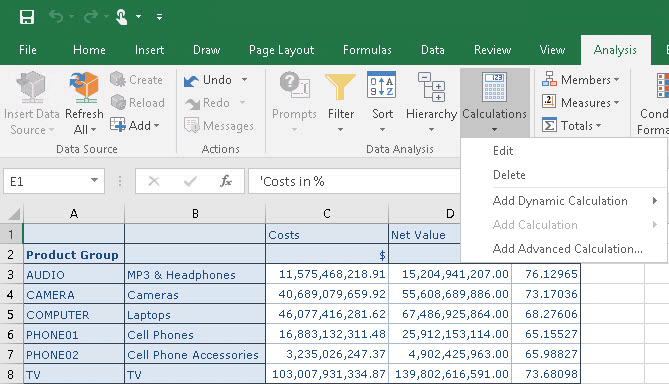Click the Calculations ribbon icon
Image resolution: width=669 pixels, height=384 pixels.
[x=494, y=87]
